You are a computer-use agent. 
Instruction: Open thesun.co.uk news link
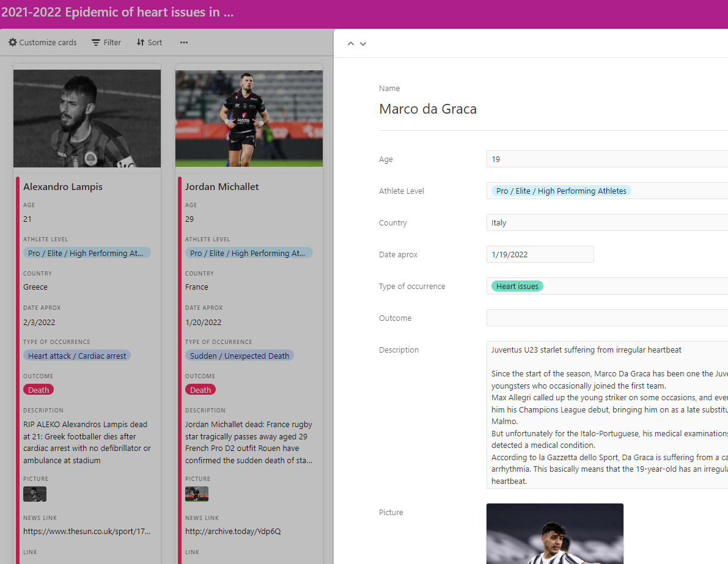[x=87, y=531]
